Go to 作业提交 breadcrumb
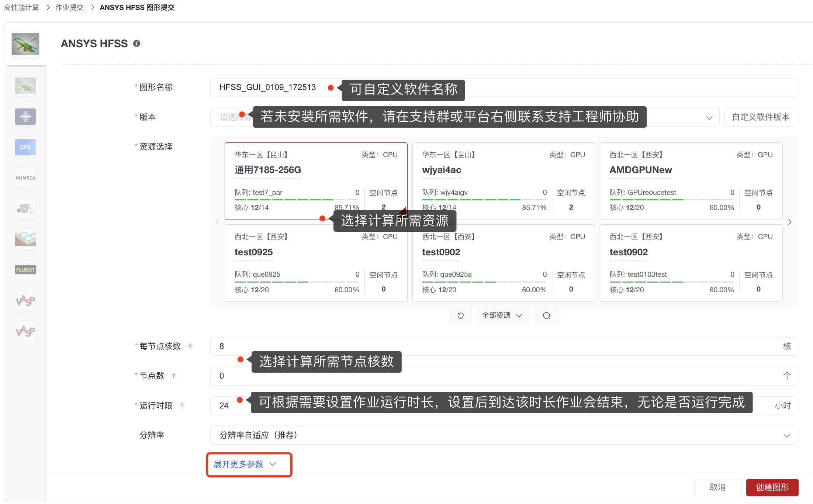Viewport: 813px width, 504px height. pos(69,7)
